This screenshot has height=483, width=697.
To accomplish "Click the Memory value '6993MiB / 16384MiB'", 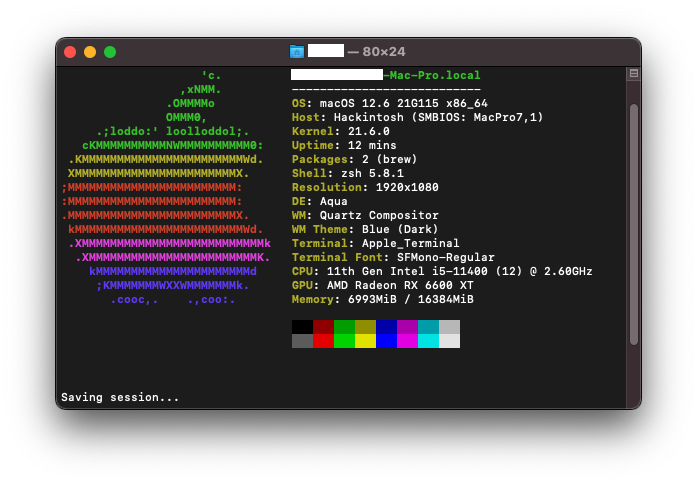I will pyautogui.click(x=411, y=299).
